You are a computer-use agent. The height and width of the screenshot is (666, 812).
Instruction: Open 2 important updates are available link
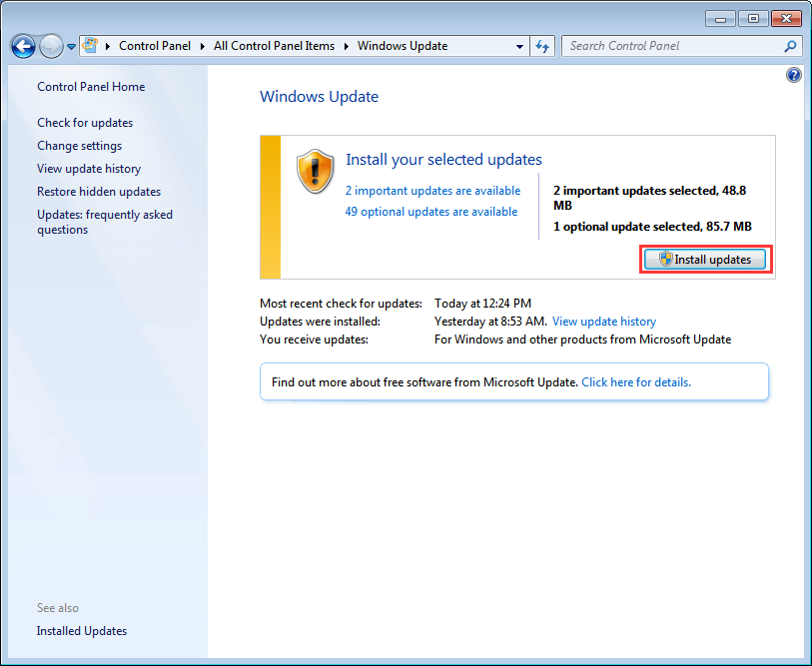(432, 191)
